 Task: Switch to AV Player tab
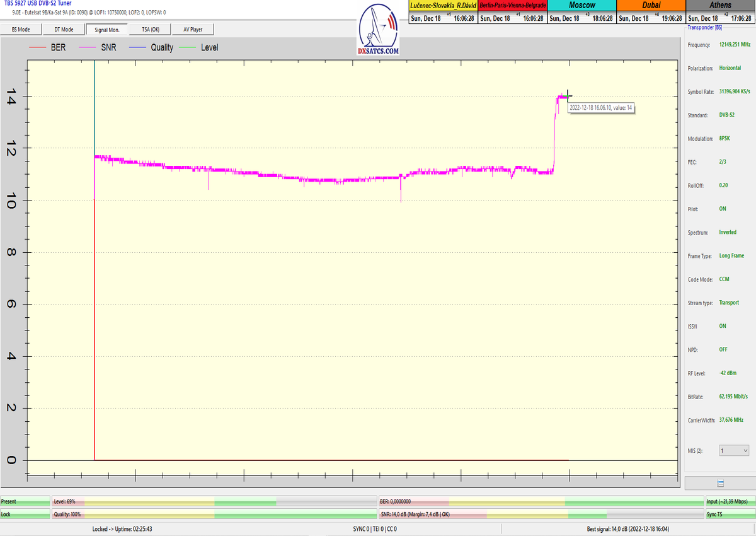click(193, 29)
